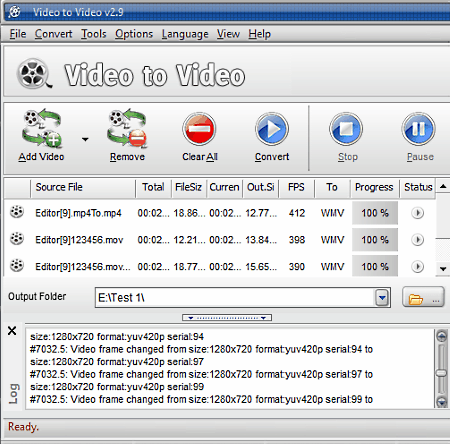Click the 12.77 output size cell

click(261, 213)
